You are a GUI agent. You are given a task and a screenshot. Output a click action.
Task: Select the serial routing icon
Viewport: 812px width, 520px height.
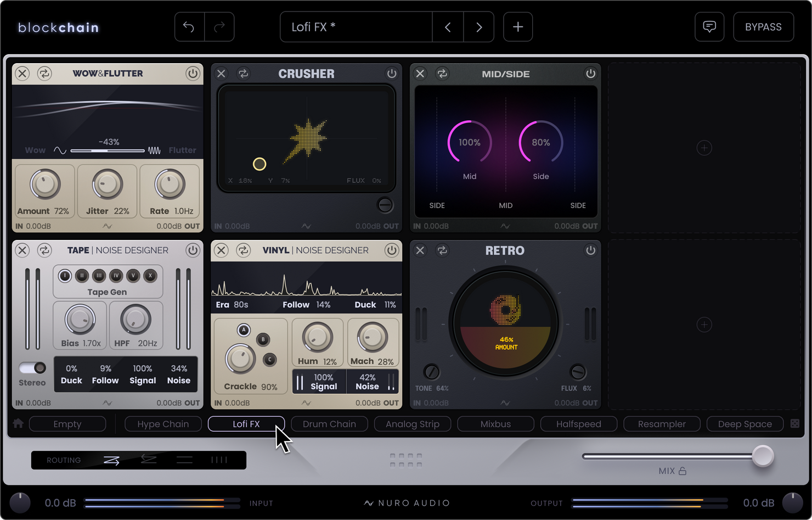point(111,460)
